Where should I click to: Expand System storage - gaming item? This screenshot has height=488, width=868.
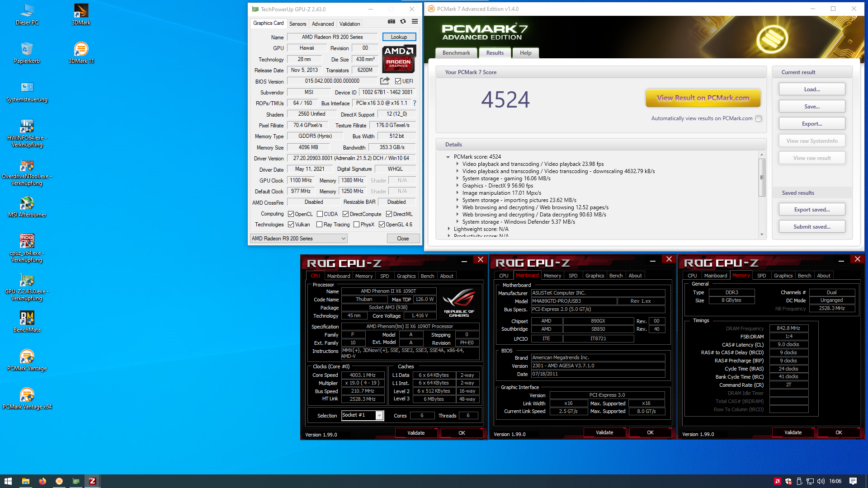[457, 178]
